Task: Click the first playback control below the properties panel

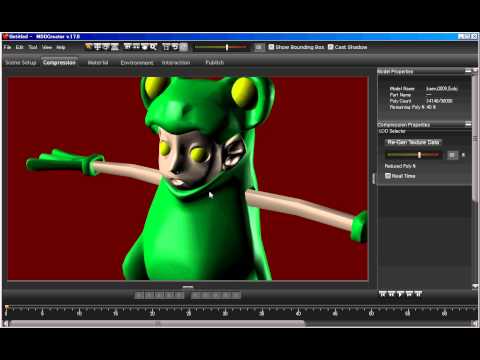Action: 383,294
